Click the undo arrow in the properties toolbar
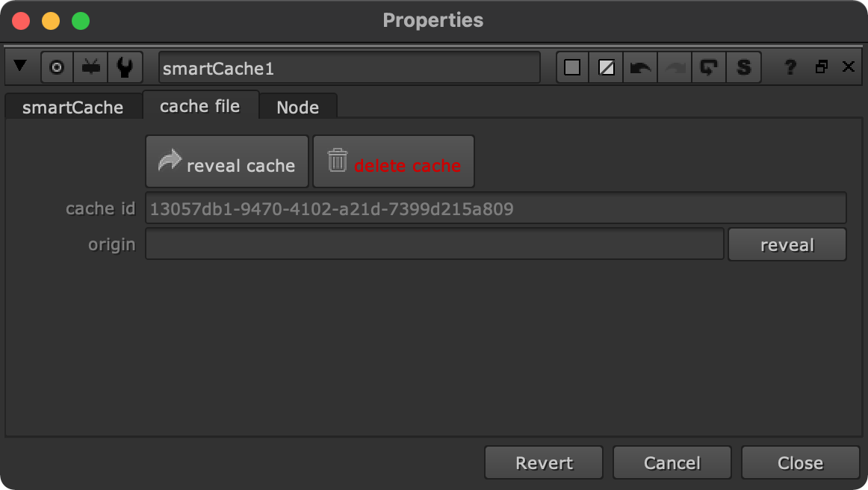868x490 pixels. 640,66
